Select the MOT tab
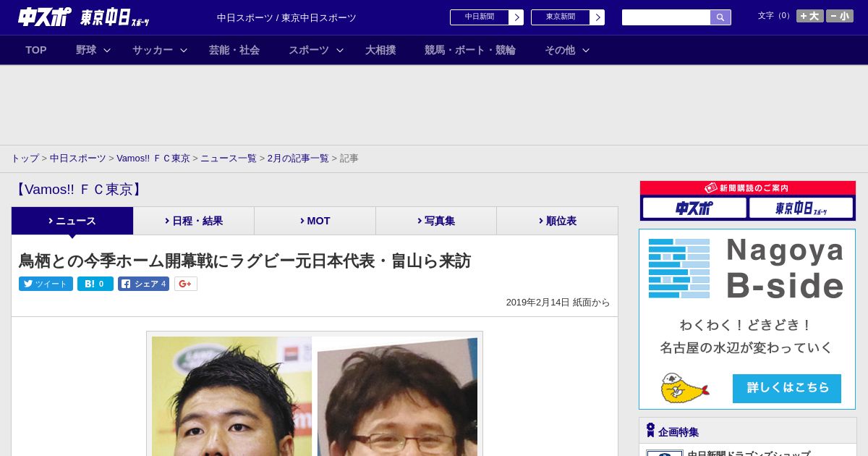 click(315, 221)
